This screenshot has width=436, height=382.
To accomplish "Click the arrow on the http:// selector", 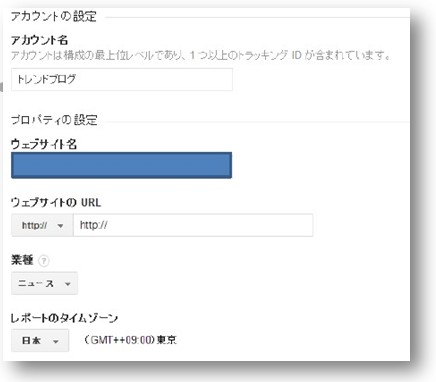I will pyautogui.click(x=60, y=226).
